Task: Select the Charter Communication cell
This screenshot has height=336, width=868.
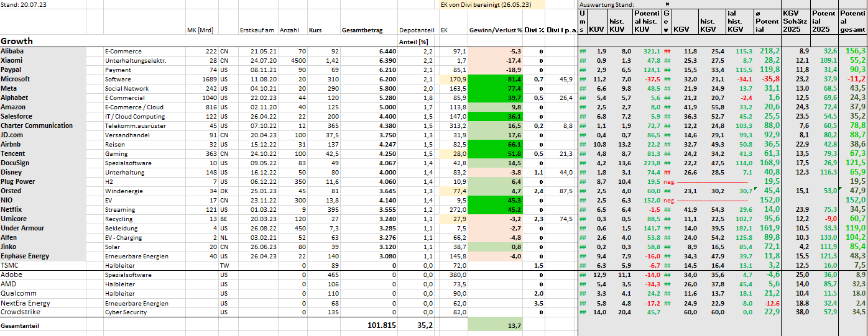Action: (x=43, y=125)
